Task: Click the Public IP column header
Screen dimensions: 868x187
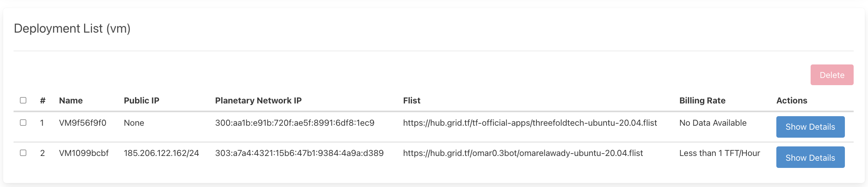Action: coord(141,101)
